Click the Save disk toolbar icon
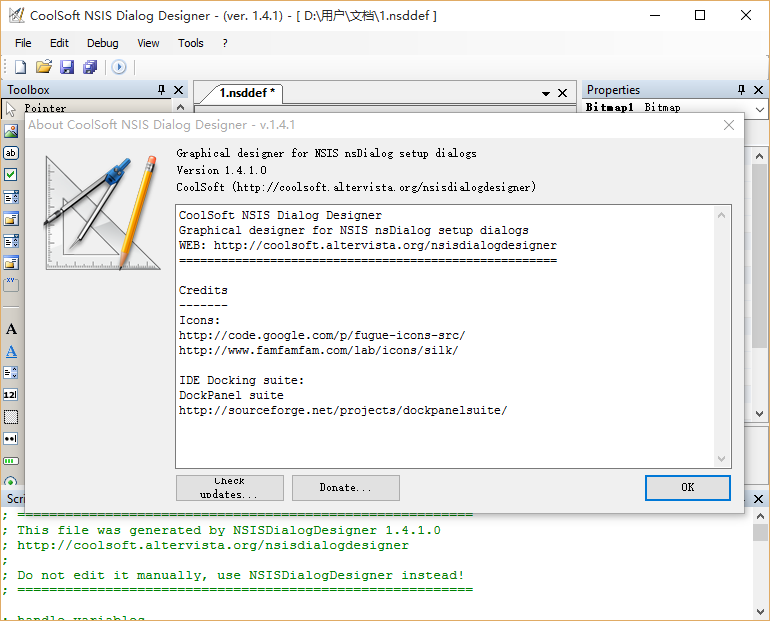770x621 pixels. click(x=67, y=67)
